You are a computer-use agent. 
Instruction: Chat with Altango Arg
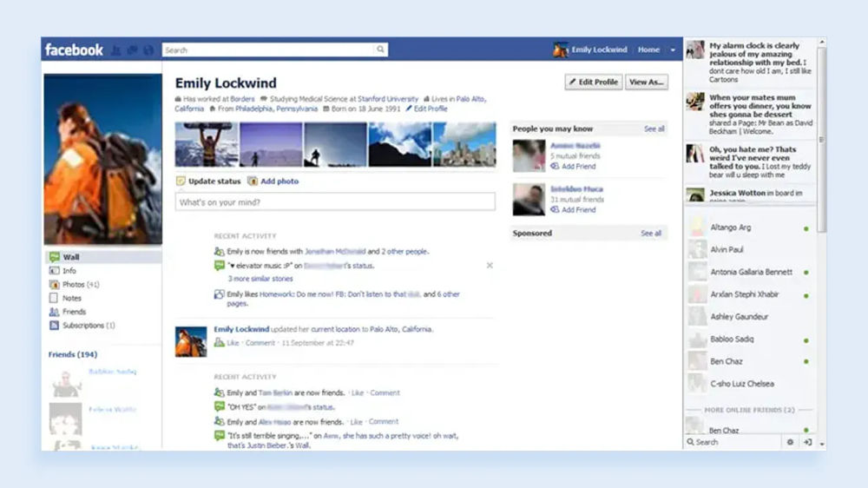pos(750,228)
